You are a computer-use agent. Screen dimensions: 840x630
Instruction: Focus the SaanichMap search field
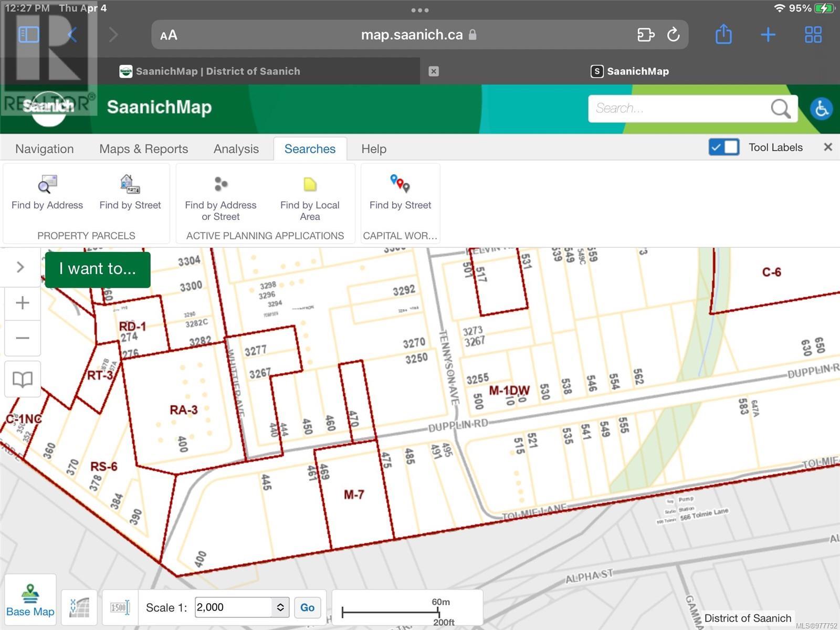pos(680,109)
